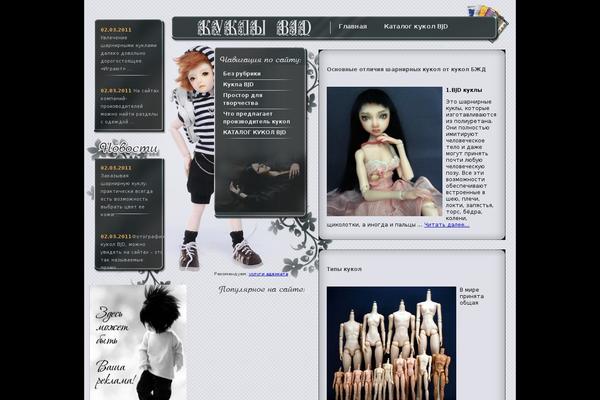Click the Куклы BJD site logo

[x=254, y=28]
